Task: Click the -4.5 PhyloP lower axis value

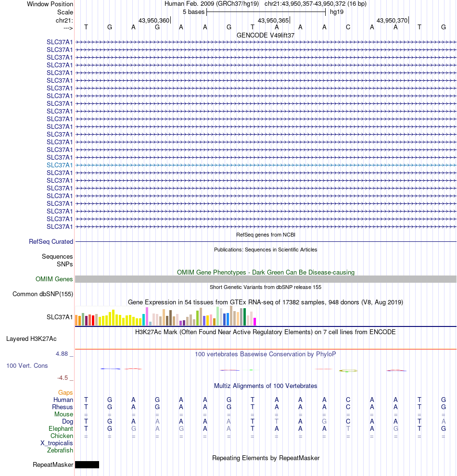Action: pyautogui.click(x=63, y=377)
